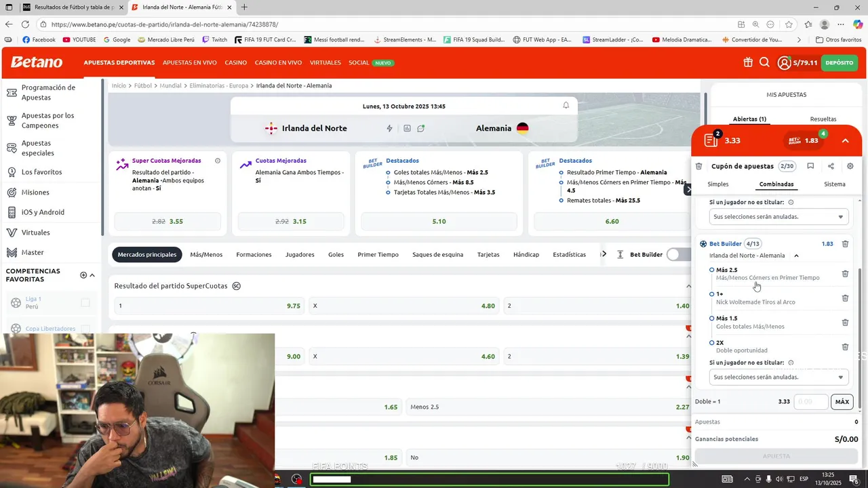This screenshot has width=868, height=488.
Task: Remove the 2X Doble oportunidad selection
Action: pos(845,347)
